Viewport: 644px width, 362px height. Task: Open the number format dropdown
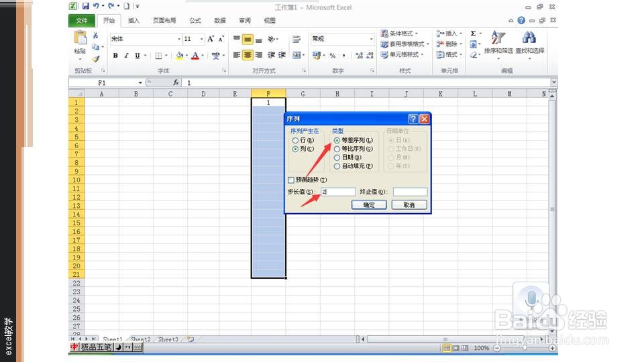click(371, 39)
